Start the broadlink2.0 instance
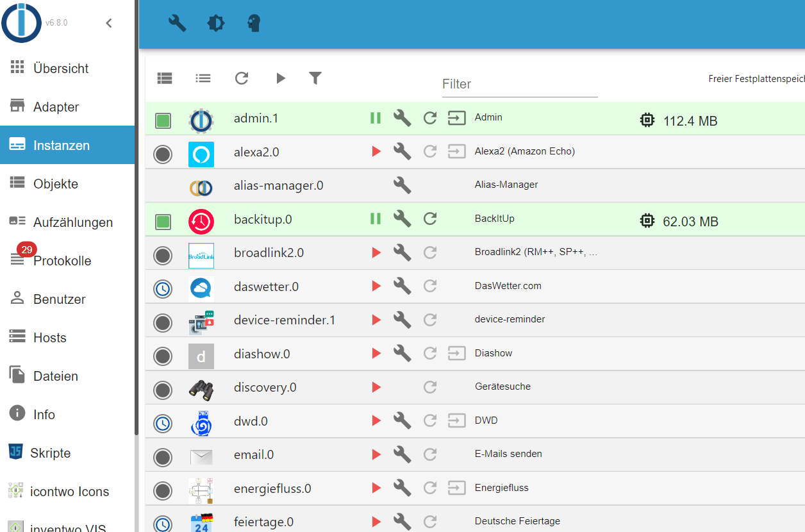805x532 pixels. click(376, 253)
